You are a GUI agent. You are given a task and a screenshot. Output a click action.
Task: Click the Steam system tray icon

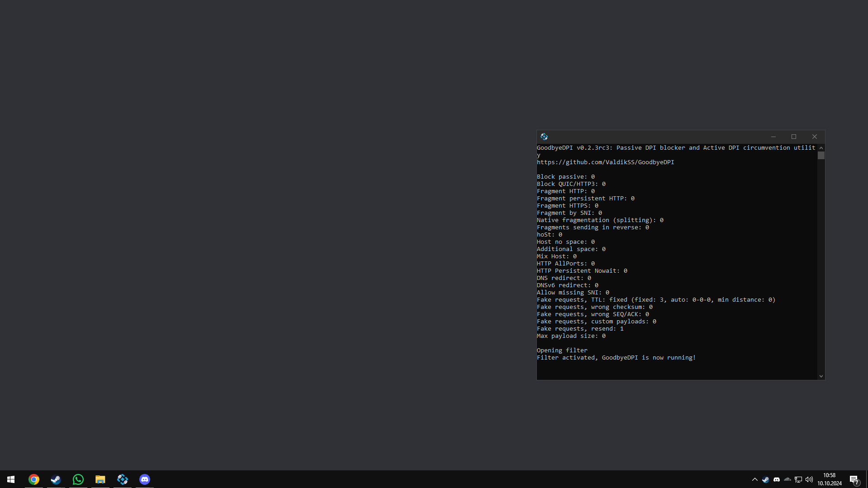tap(765, 479)
